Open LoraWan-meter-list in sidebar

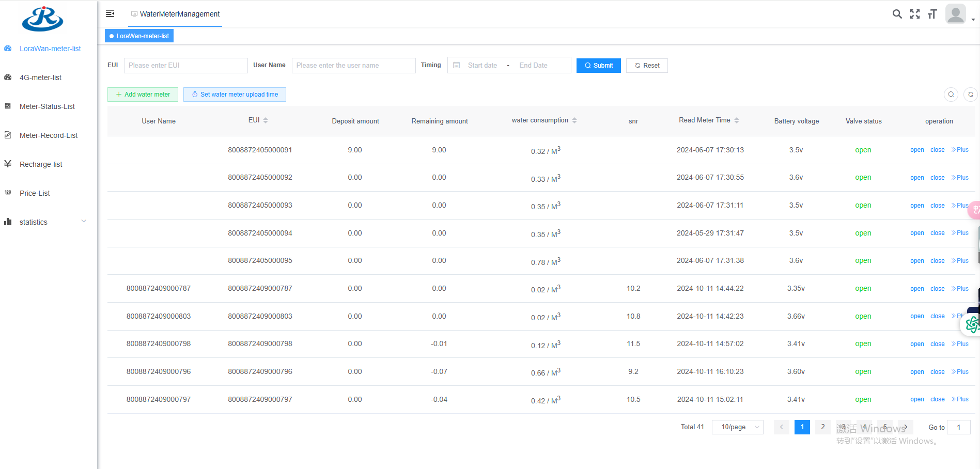point(50,49)
